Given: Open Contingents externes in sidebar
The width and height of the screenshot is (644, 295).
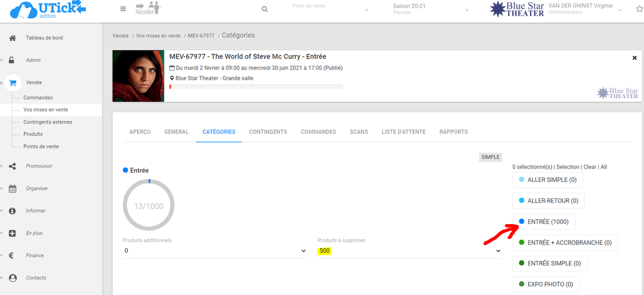Looking at the screenshot, I should 47,122.
